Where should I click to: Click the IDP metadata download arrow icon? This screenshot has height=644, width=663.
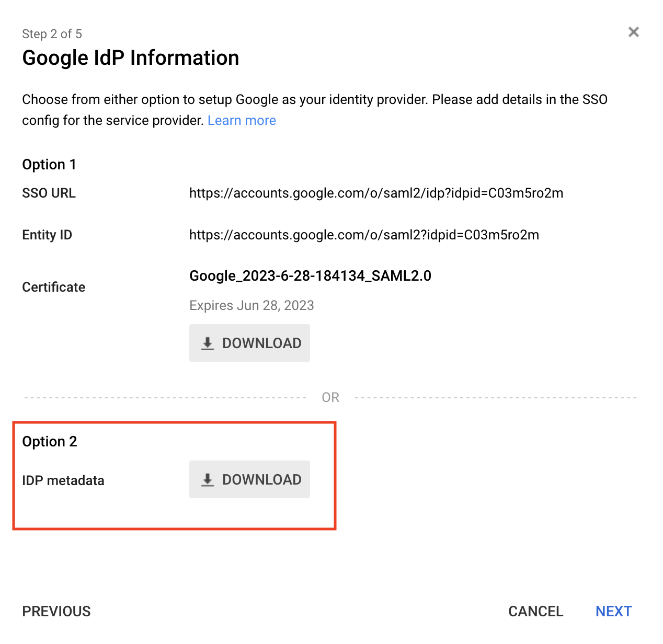(x=208, y=480)
